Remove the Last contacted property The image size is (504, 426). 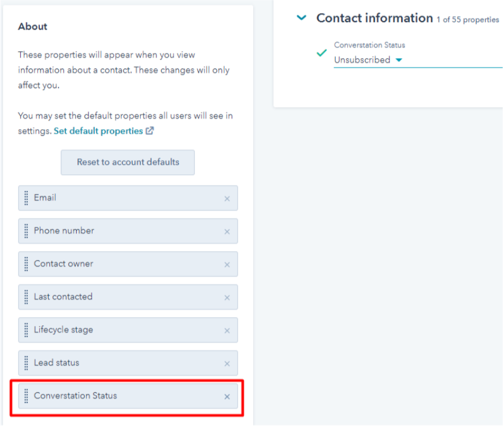point(227,297)
